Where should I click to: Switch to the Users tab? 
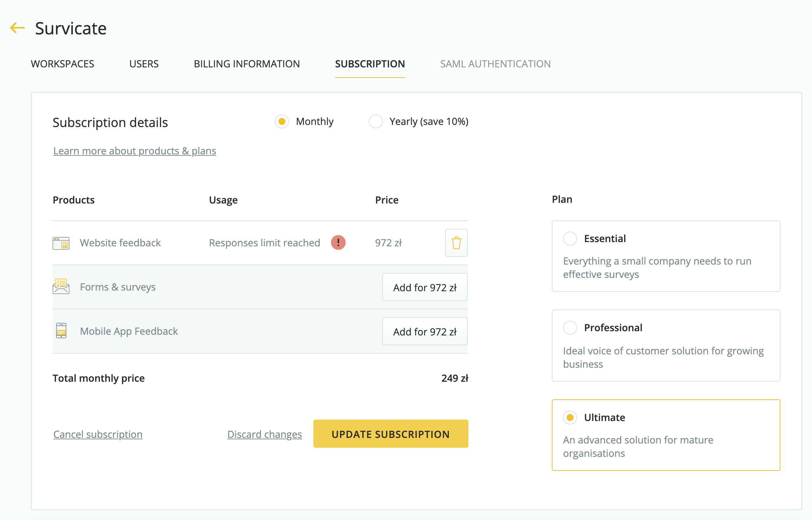(144, 64)
